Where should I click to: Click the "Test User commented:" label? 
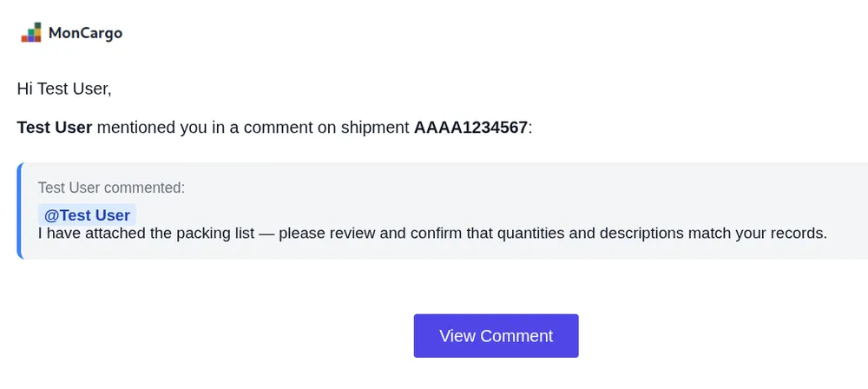(111, 188)
